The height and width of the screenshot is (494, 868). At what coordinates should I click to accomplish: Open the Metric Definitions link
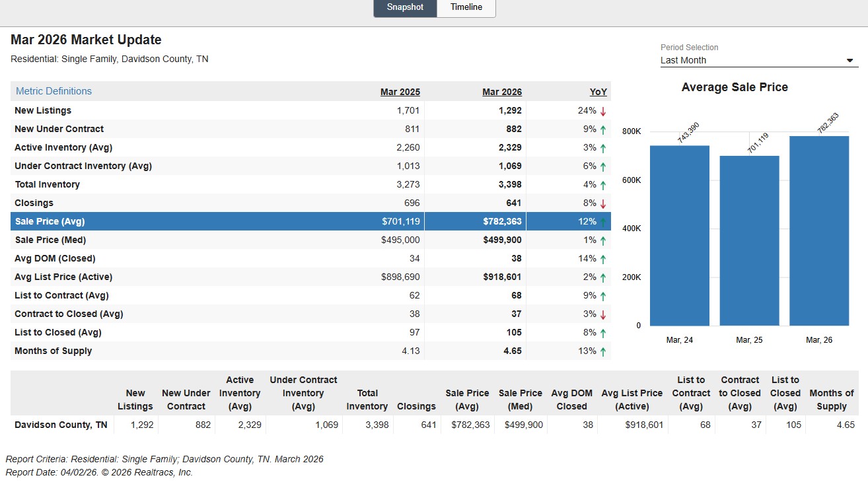coord(54,91)
